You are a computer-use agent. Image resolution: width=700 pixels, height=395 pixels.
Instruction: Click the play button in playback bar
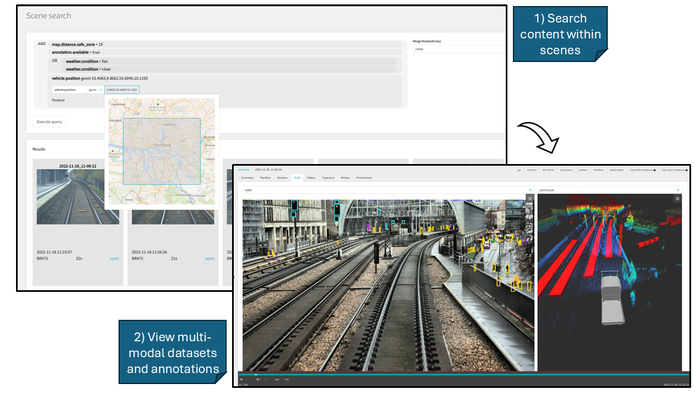pyautogui.click(x=242, y=379)
